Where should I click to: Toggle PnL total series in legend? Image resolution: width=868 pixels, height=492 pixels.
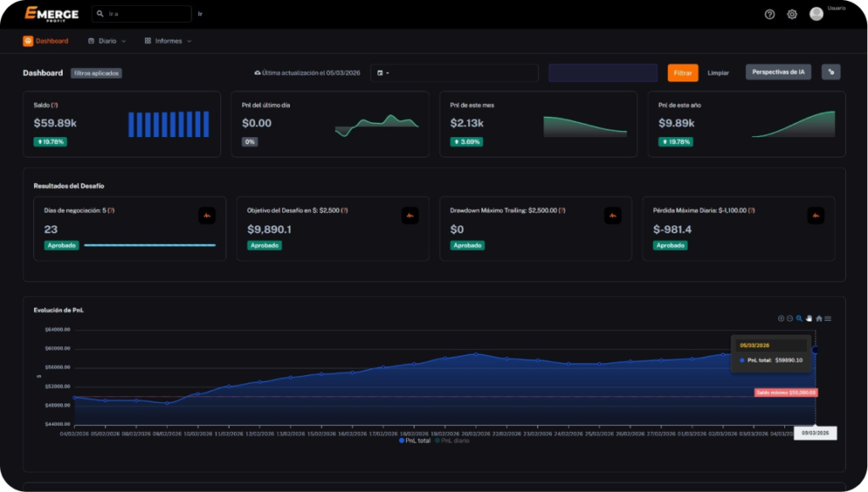(414, 440)
